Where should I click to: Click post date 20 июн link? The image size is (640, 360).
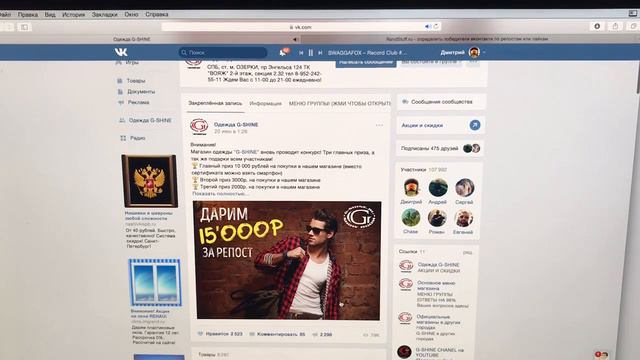point(231,132)
